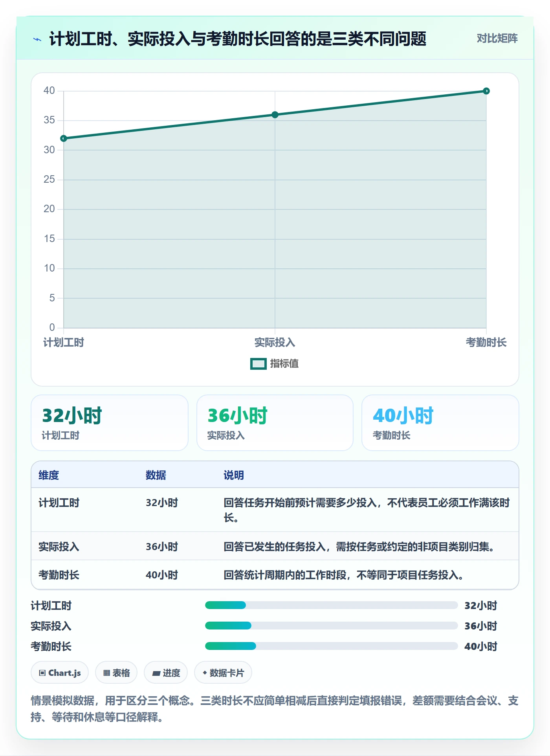This screenshot has height=756, width=550.
Task: Click the 32小时 计划工时 card
Action: 110,423
